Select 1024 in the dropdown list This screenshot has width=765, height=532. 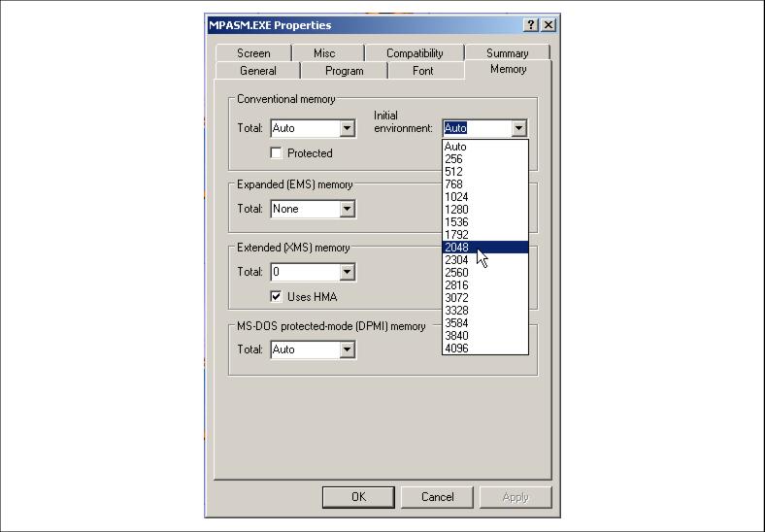[x=485, y=197]
